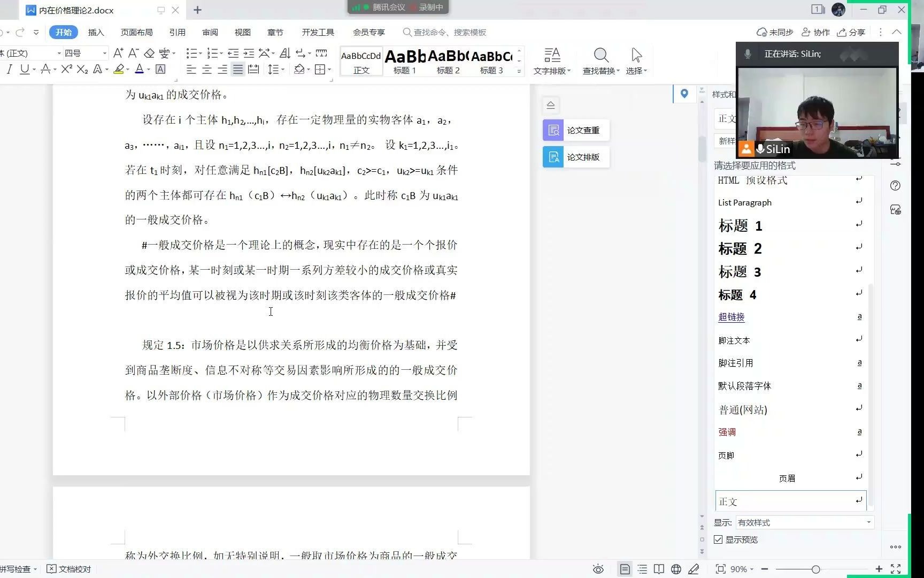Open the help icon in right sidebar
The width and height of the screenshot is (924, 578).
[896, 186]
